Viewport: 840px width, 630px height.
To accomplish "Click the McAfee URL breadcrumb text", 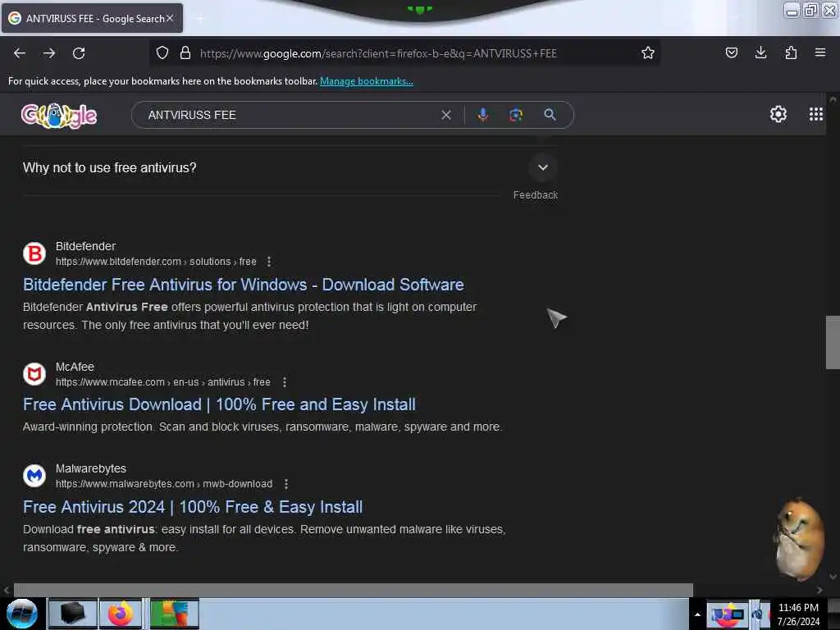I will coord(163,382).
